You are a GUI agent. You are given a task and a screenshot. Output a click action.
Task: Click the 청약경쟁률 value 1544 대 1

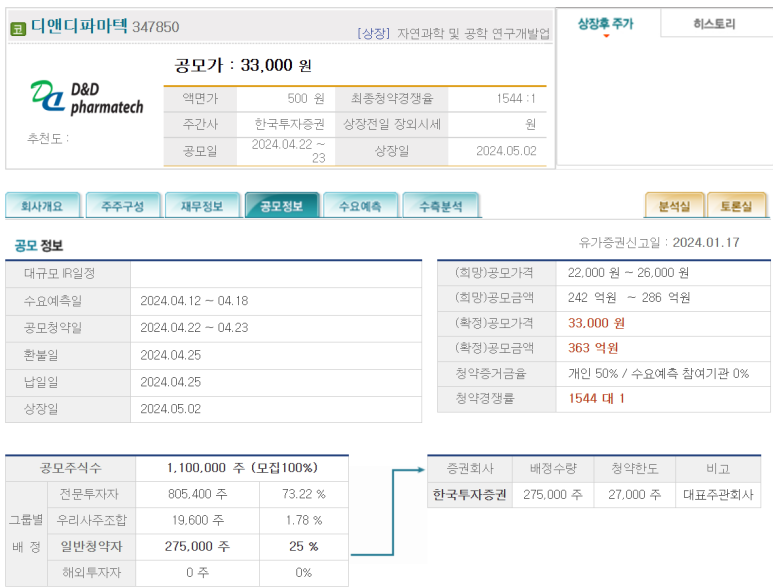[x=597, y=399]
